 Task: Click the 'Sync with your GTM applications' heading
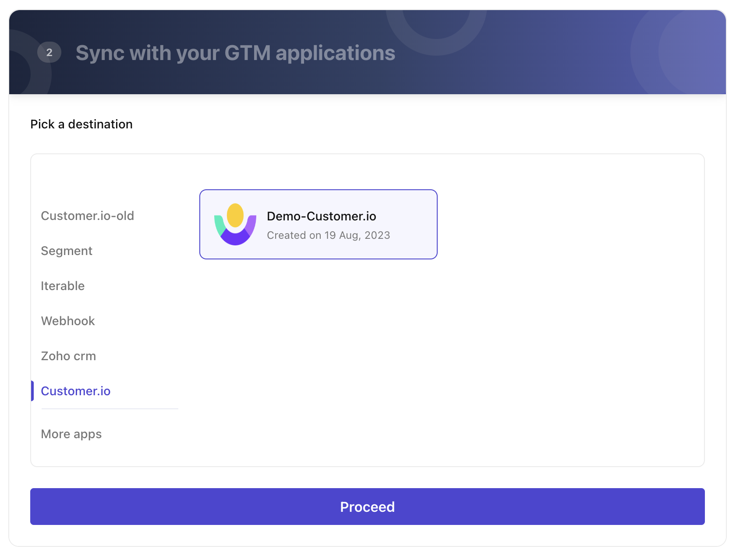click(235, 53)
